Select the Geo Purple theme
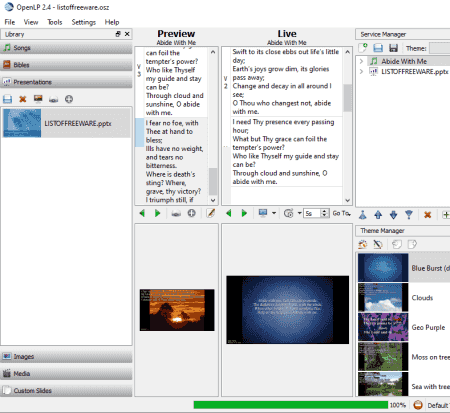 404,327
